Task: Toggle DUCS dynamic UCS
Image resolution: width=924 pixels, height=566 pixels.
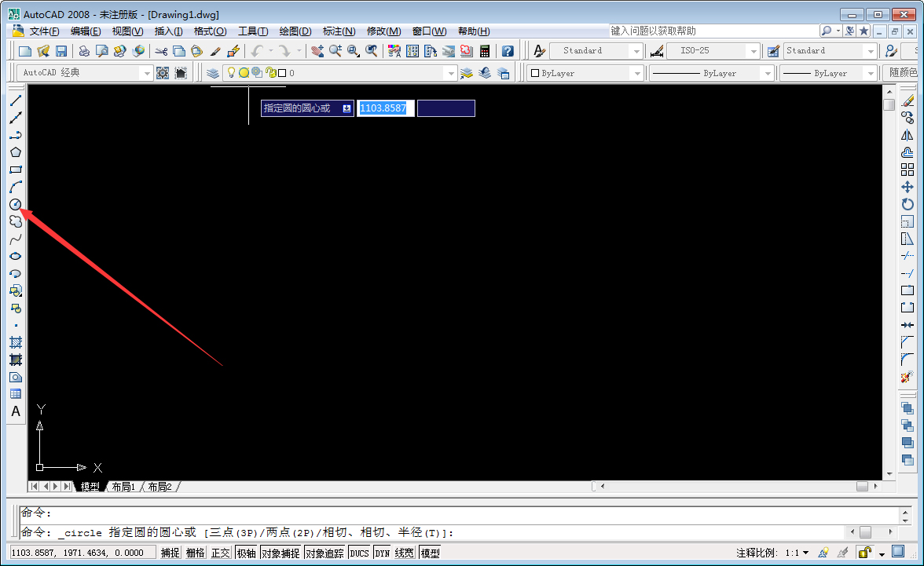Action: pos(360,553)
